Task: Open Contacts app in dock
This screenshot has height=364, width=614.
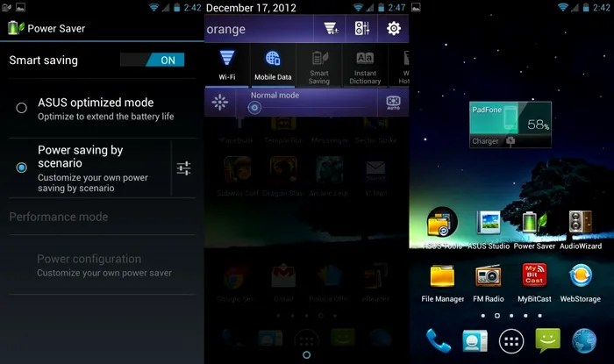Action: click(475, 341)
